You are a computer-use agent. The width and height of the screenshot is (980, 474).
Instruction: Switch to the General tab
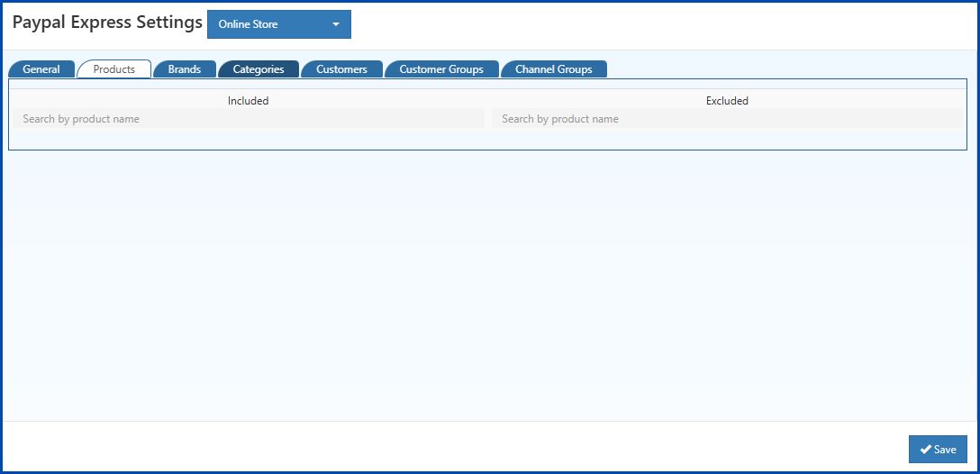[x=41, y=68]
